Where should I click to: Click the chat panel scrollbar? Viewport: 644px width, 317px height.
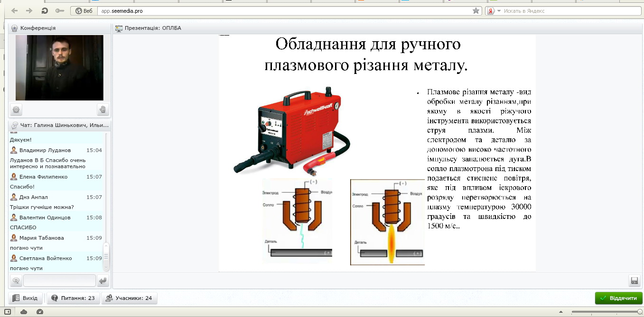point(106,256)
